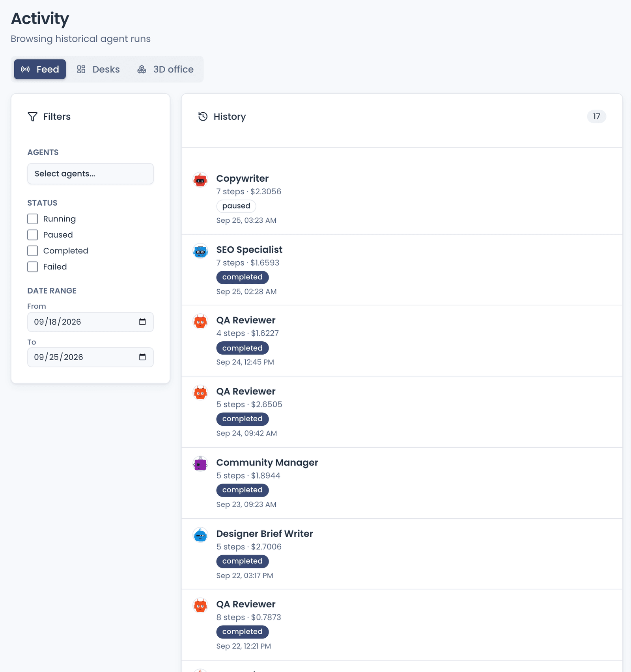Click the To date field 09/25/2026
The height and width of the screenshot is (672, 631).
click(90, 357)
